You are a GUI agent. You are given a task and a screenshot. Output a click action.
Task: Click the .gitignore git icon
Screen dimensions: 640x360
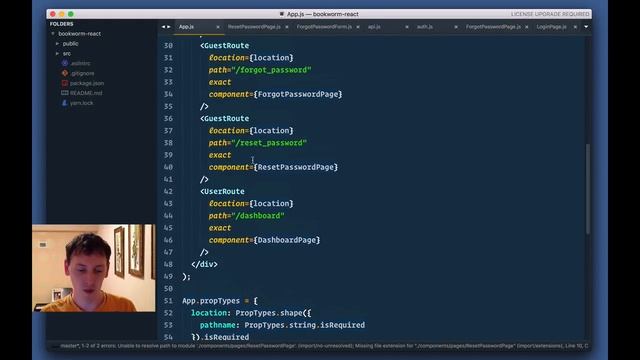click(x=64, y=73)
